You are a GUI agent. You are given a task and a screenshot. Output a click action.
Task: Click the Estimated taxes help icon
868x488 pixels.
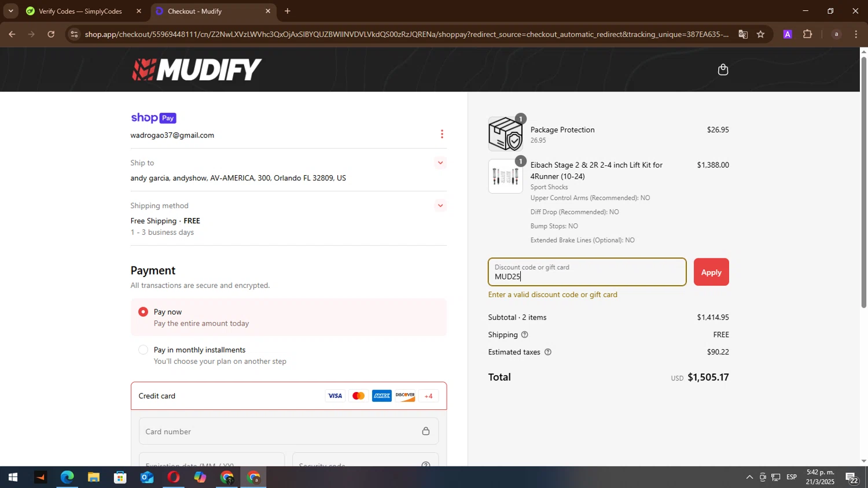pos(548,352)
